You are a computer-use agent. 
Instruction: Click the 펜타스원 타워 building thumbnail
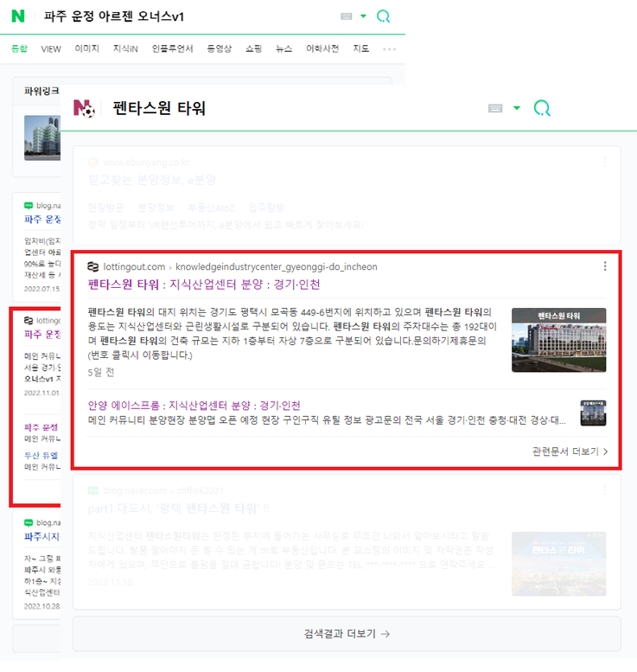click(x=558, y=340)
